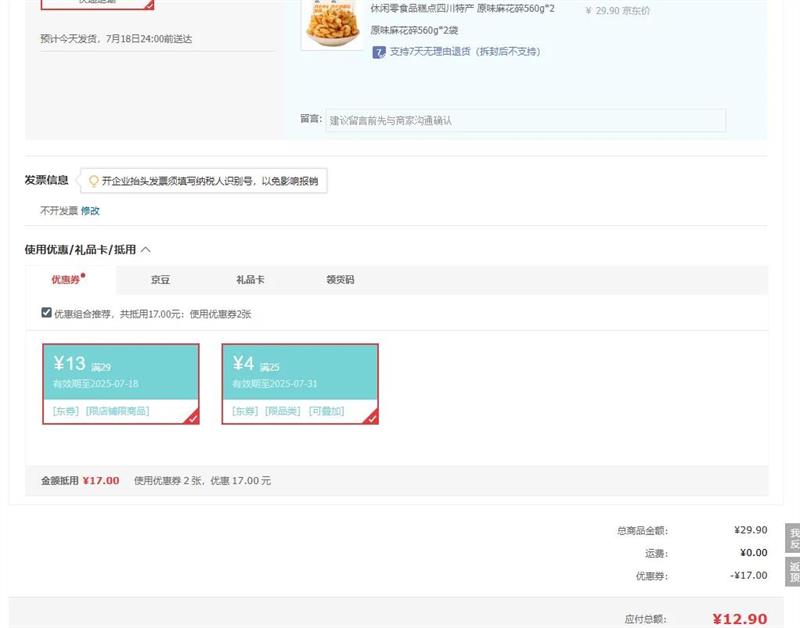Select the 优惠券 tab
The image size is (800, 628).
(66, 280)
